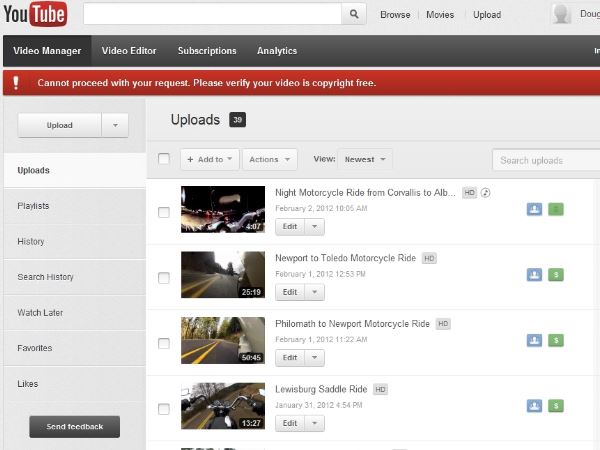Click the Search uploads input field
This screenshot has height=450, width=600.
point(546,160)
